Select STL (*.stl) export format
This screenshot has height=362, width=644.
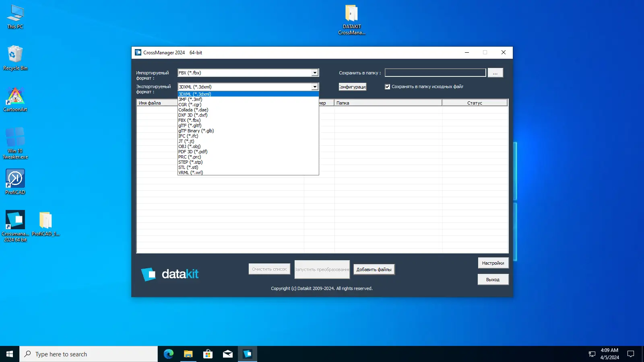pos(248,167)
